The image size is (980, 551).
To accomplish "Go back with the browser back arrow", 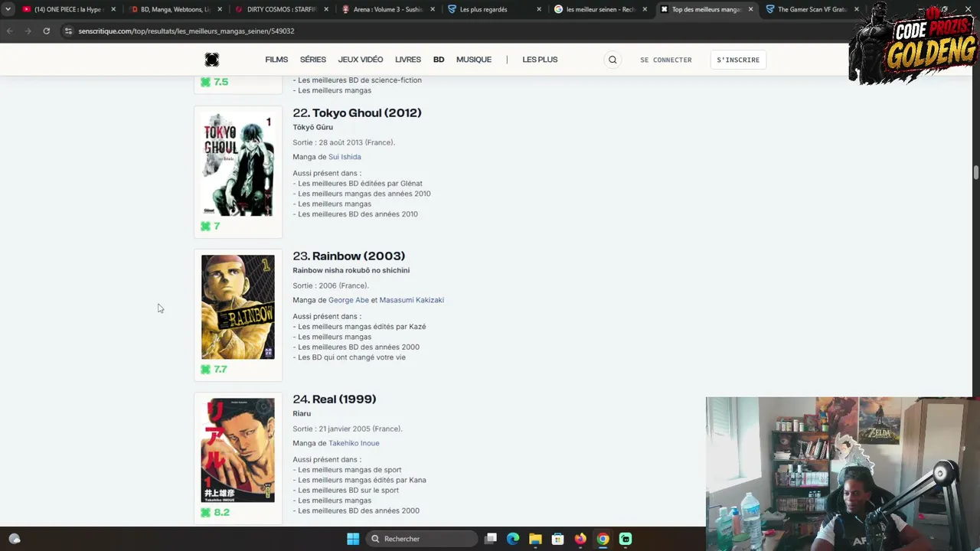I will [9, 31].
